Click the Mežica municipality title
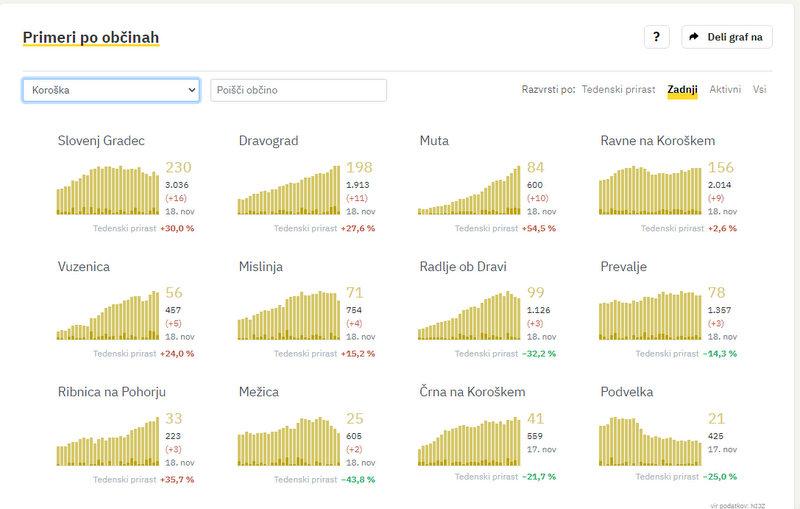The width and height of the screenshot is (800, 509). [259, 392]
